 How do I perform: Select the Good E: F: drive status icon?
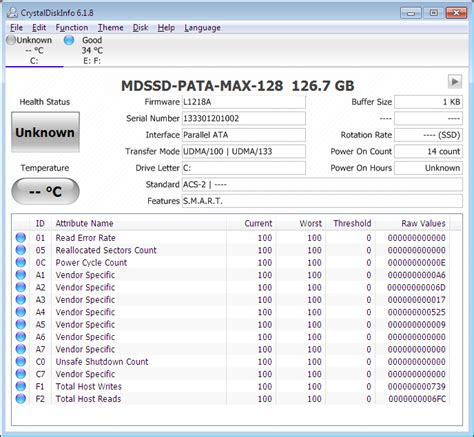coord(69,40)
